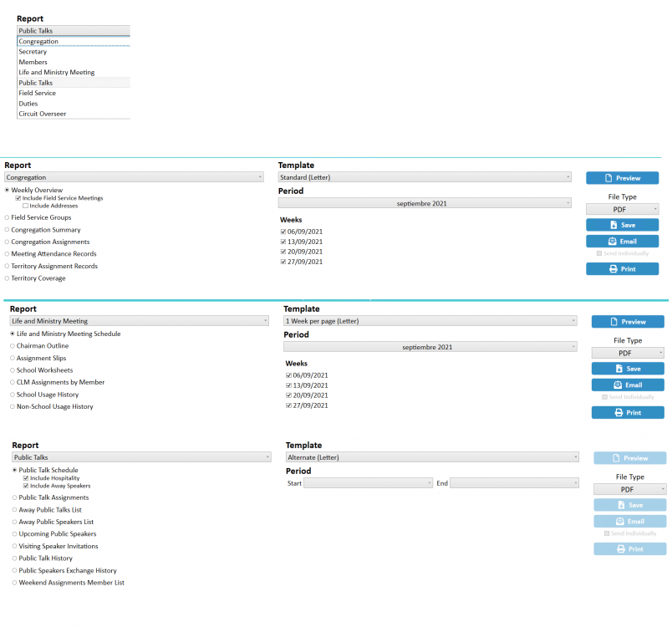
Task: Click Email icon in the Congregation report panel
Action: coord(613,242)
